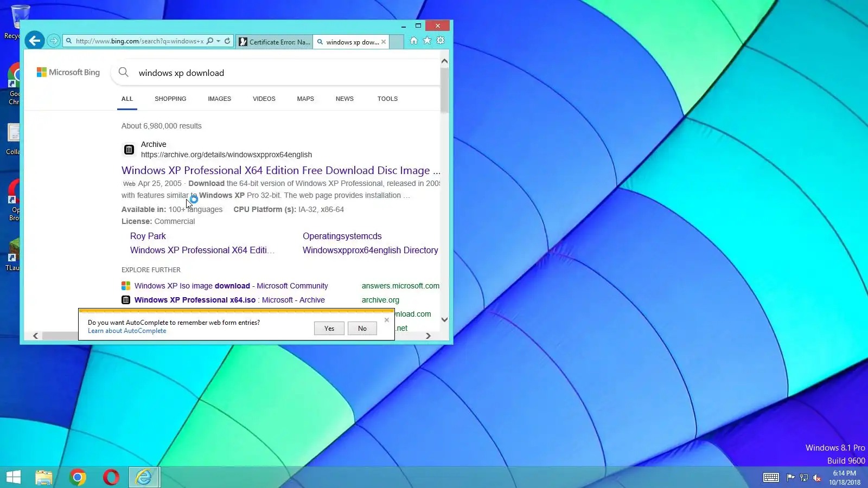This screenshot has height=488, width=868.
Task: Click the EXPLORE FURTHER heading
Action: [151, 269]
